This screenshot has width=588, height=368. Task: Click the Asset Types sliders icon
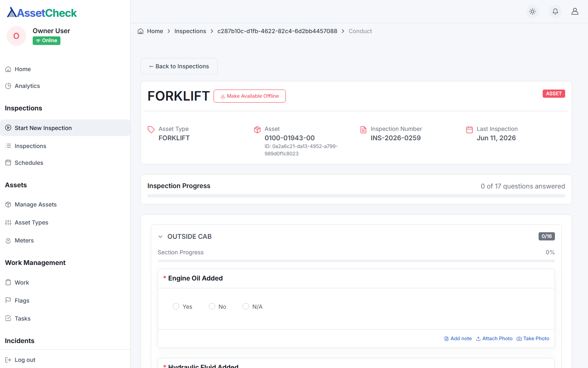point(8,222)
